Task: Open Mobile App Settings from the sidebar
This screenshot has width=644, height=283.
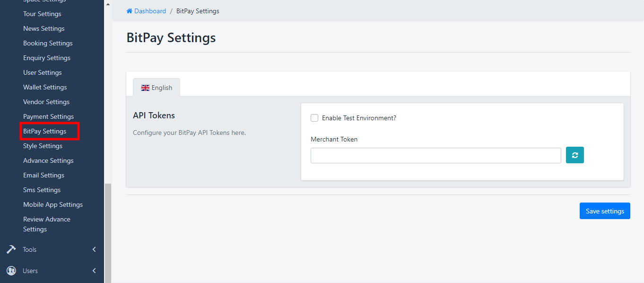Action: click(x=52, y=204)
